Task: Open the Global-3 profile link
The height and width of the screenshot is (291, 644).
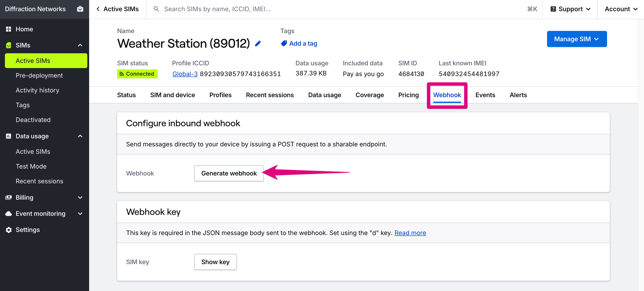Action: (185, 74)
